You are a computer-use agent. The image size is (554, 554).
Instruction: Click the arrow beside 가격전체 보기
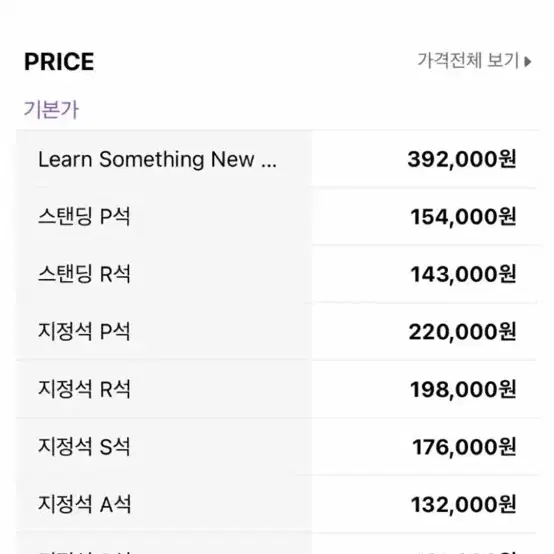528,61
